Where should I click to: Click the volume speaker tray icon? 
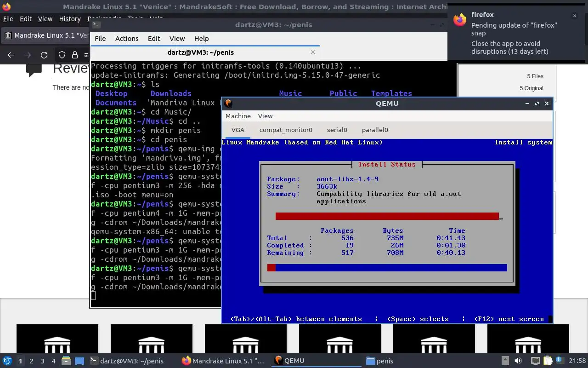click(x=518, y=361)
